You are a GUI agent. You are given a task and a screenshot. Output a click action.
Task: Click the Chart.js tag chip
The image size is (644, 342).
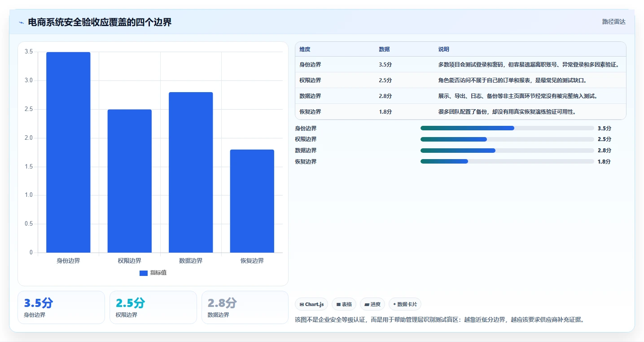[311, 304]
